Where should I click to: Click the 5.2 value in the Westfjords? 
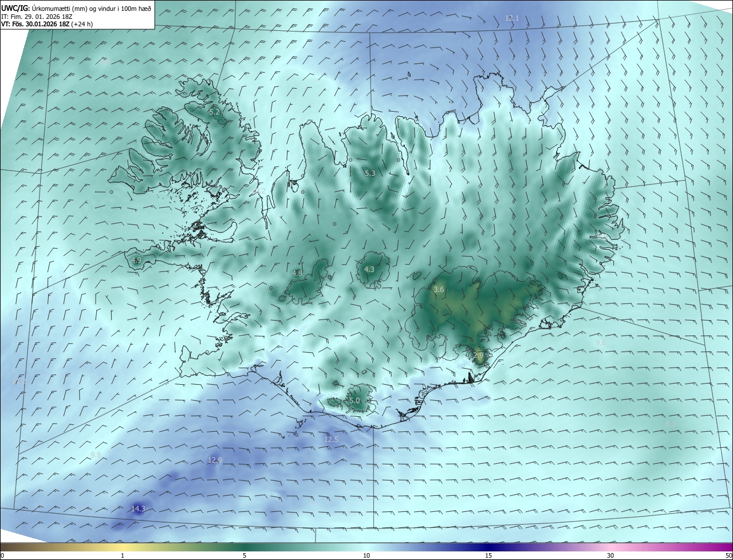pyautogui.click(x=214, y=112)
